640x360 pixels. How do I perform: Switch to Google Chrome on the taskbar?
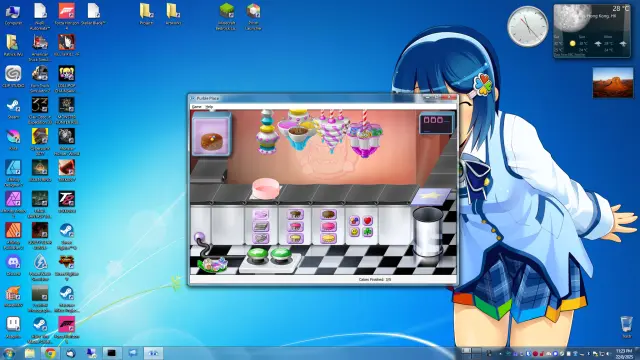click(x=50, y=353)
